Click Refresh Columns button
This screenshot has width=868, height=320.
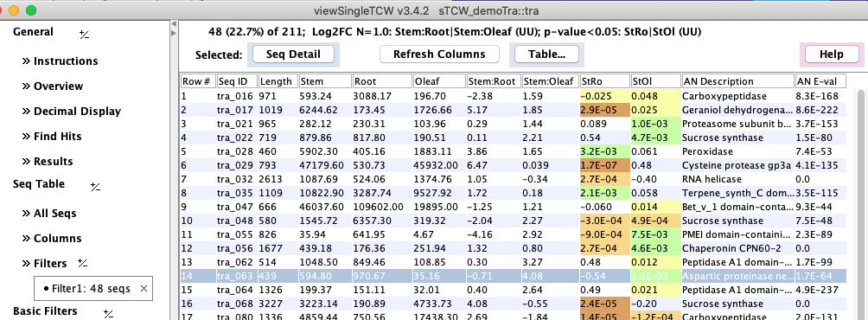(439, 54)
